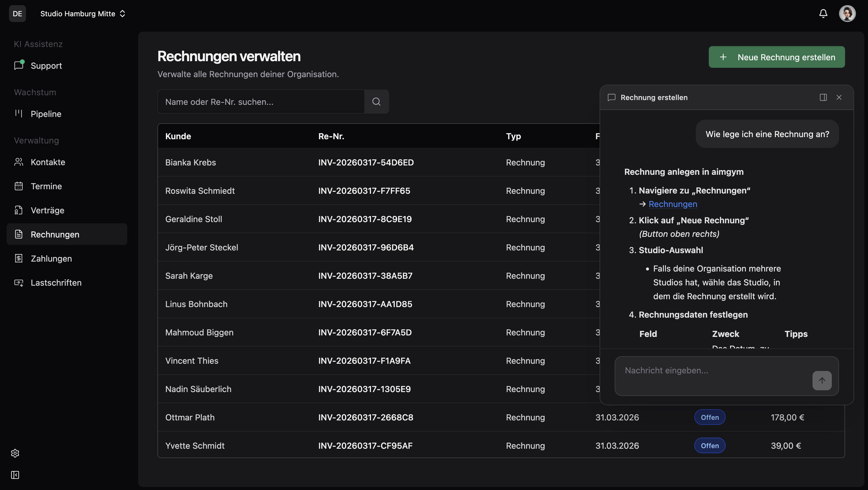Screen dimensions: 868x490
Task: Select customer Geraldine Stoll
Action: point(194,219)
